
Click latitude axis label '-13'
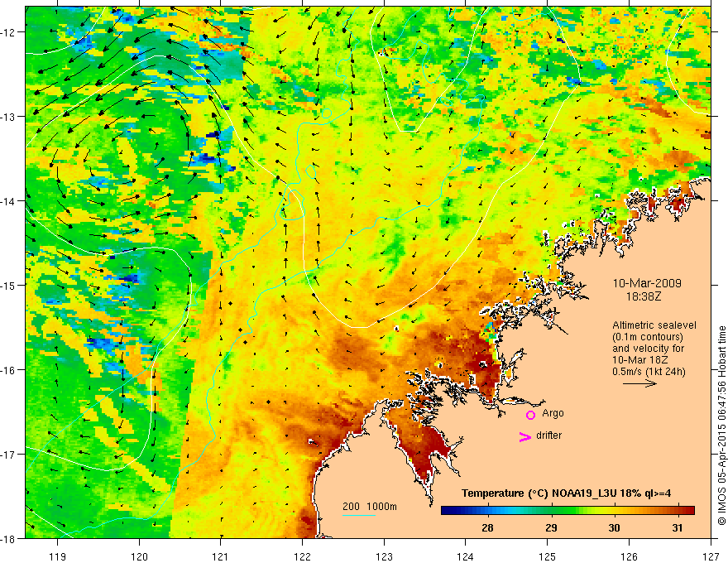click(x=7, y=117)
